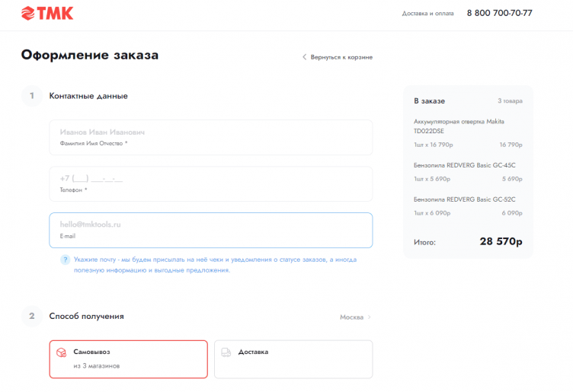
Task: Click the step 2 number circle
Action: 31,316
